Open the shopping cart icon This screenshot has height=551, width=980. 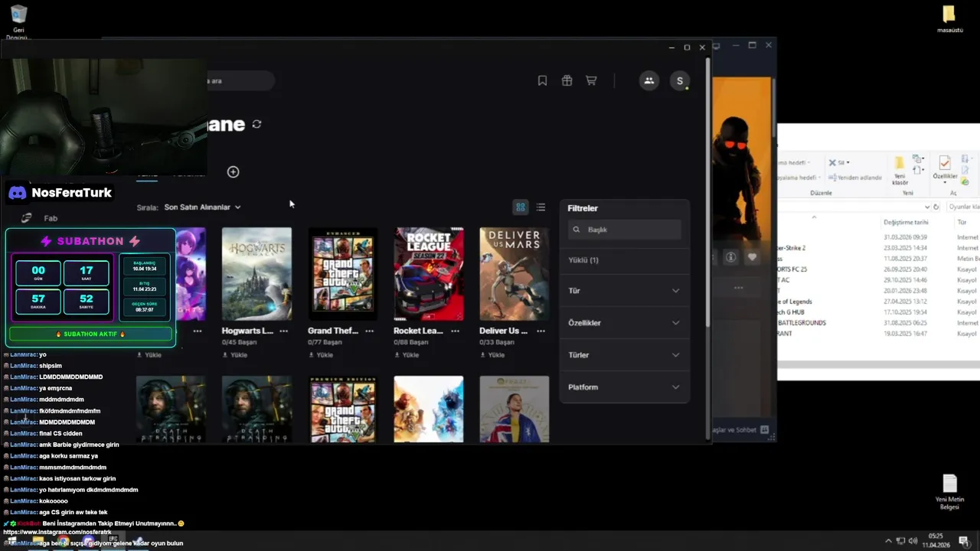(591, 80)
